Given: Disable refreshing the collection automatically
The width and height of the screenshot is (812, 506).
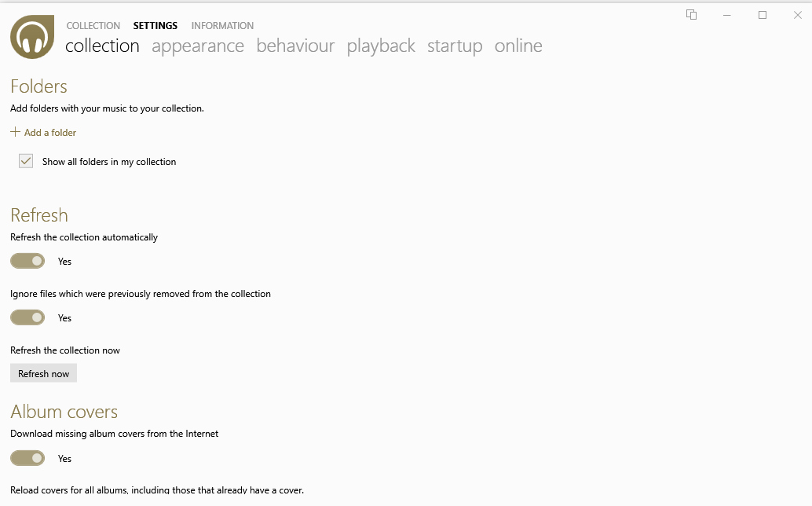Looking at the screenshot, I should pyautogui.click(x=27, y=261).
